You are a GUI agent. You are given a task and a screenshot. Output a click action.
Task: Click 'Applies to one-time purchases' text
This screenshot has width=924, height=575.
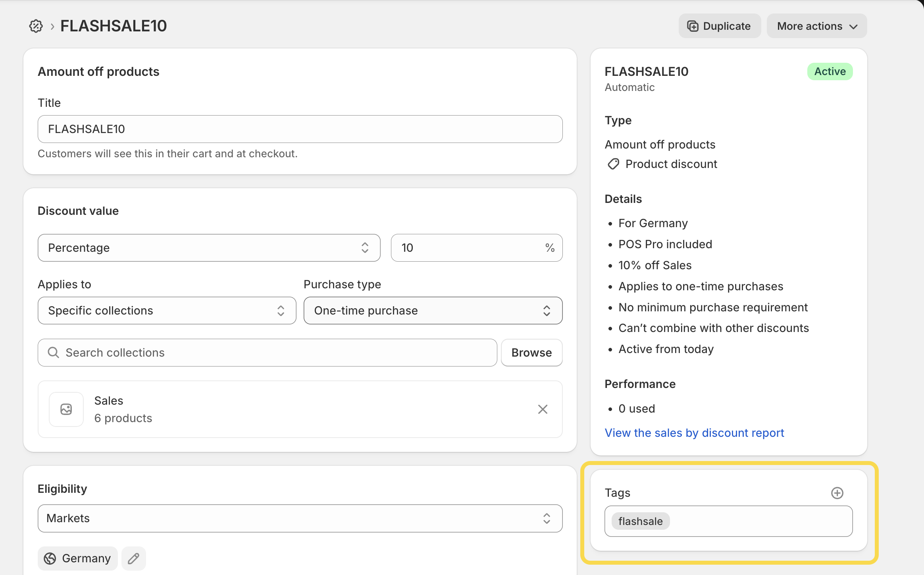click(701, 286)
